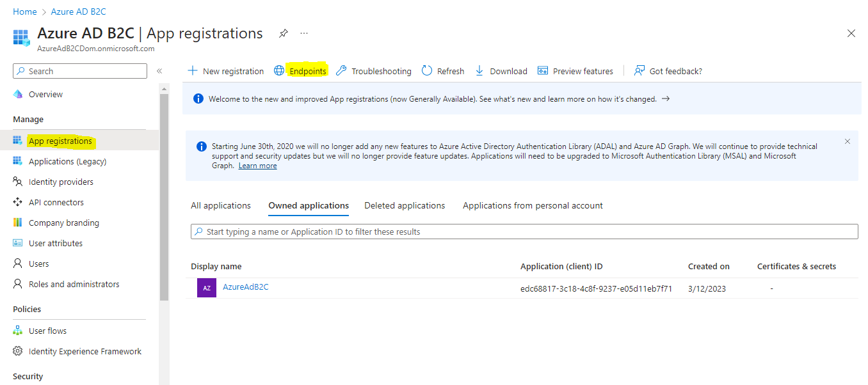Open the AzureAdB2C application

tap(246, 287)
